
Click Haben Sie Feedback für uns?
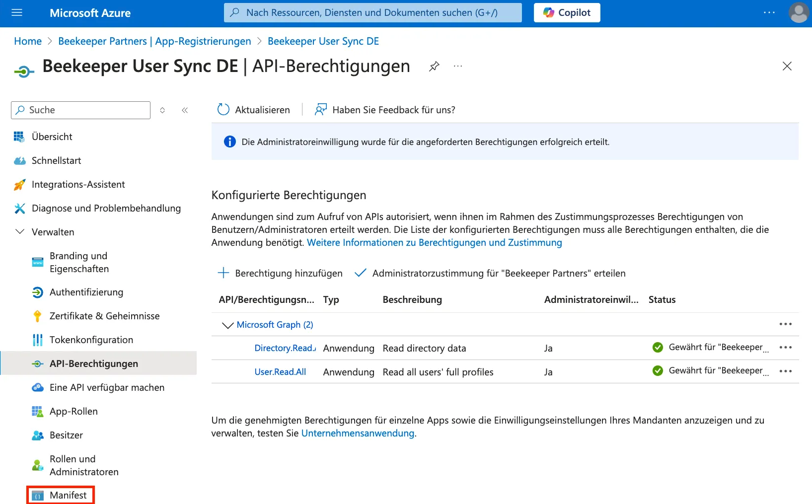pos(385,110)
